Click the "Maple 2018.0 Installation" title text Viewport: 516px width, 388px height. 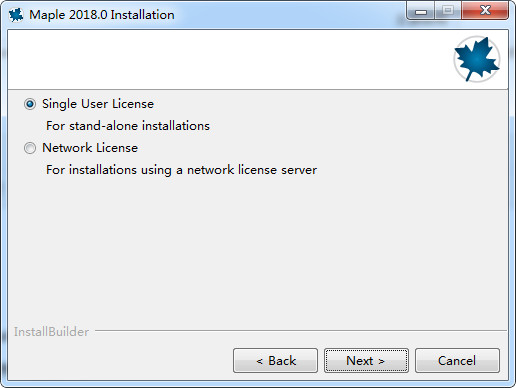[x=102, y=15]
